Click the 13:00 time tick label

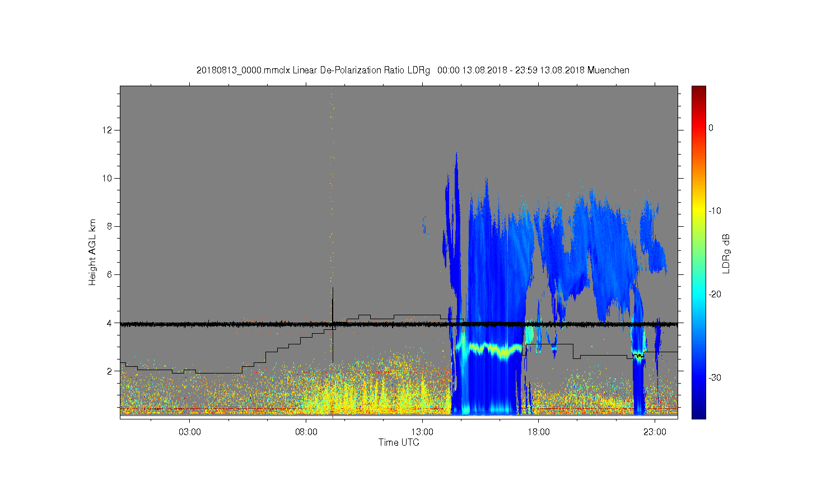(422, 432)
